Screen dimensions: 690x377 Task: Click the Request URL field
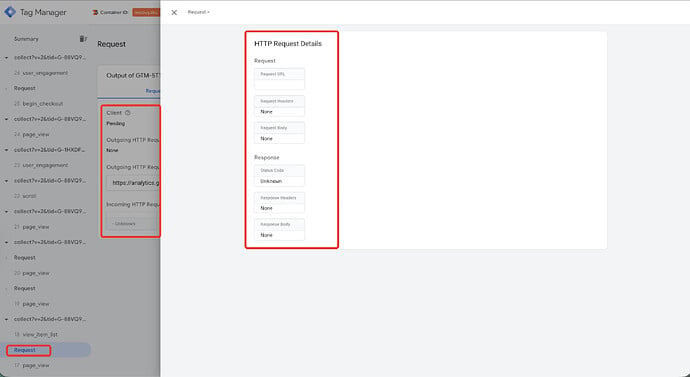(x=279, y=79)
